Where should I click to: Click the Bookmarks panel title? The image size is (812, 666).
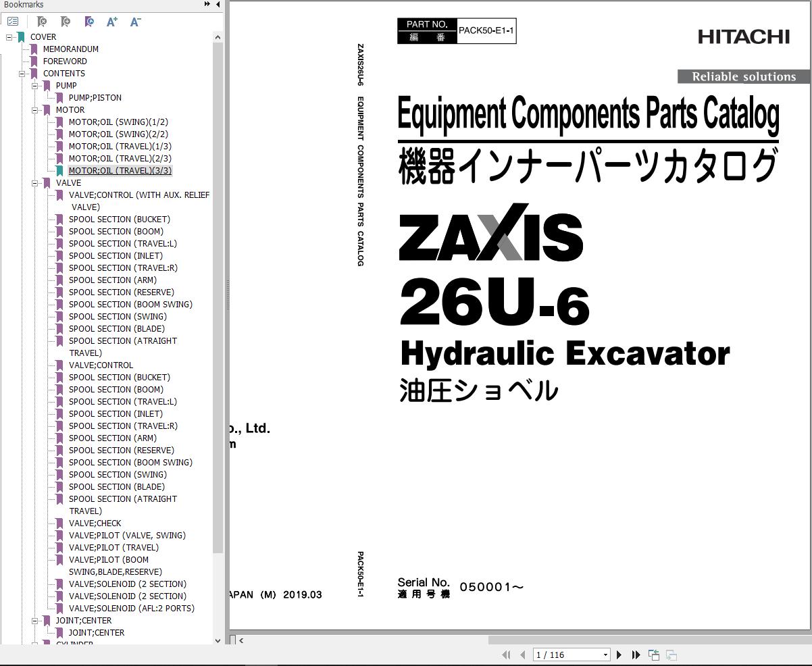(x=24, y=5)
